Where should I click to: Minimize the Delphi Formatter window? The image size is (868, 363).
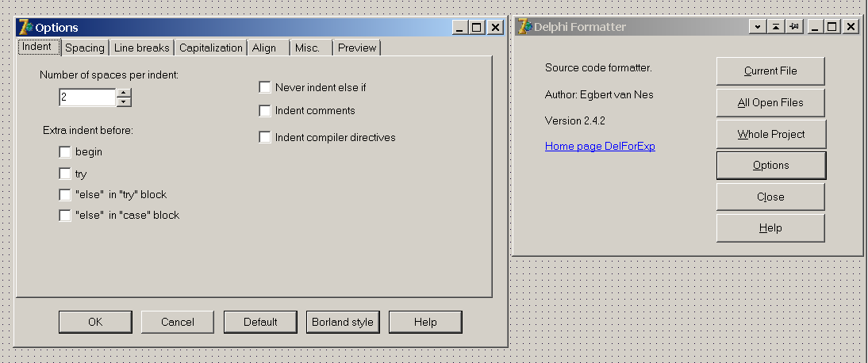(x=815, y=27)
